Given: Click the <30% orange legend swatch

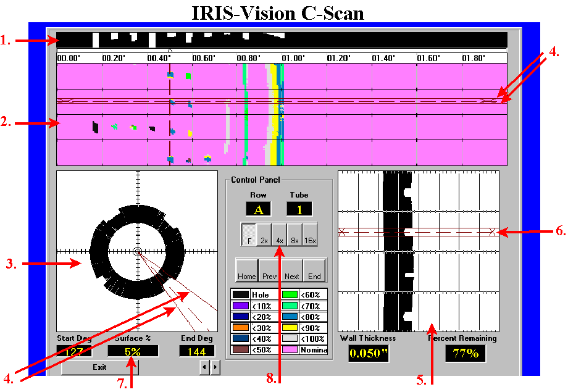Looking at the screenshot, I should (241, 328).
